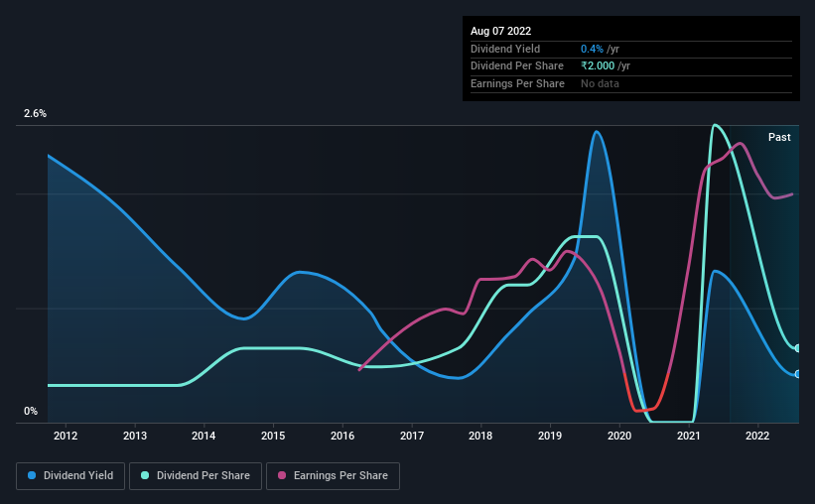Select the blue endpoint marker on Dividend Yield line
The width and height of the screenshot is (815, 504).
click(x=797, y=374)
